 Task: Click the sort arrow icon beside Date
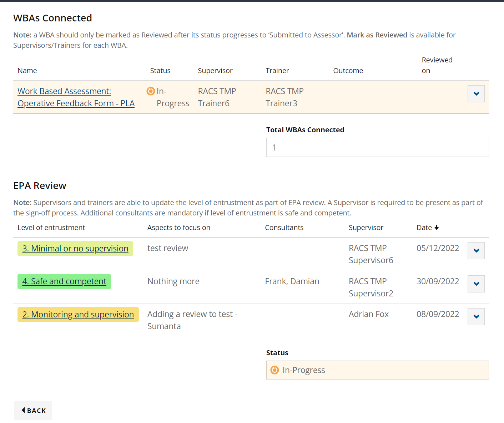pyautogui.click(x=437, y=228)
